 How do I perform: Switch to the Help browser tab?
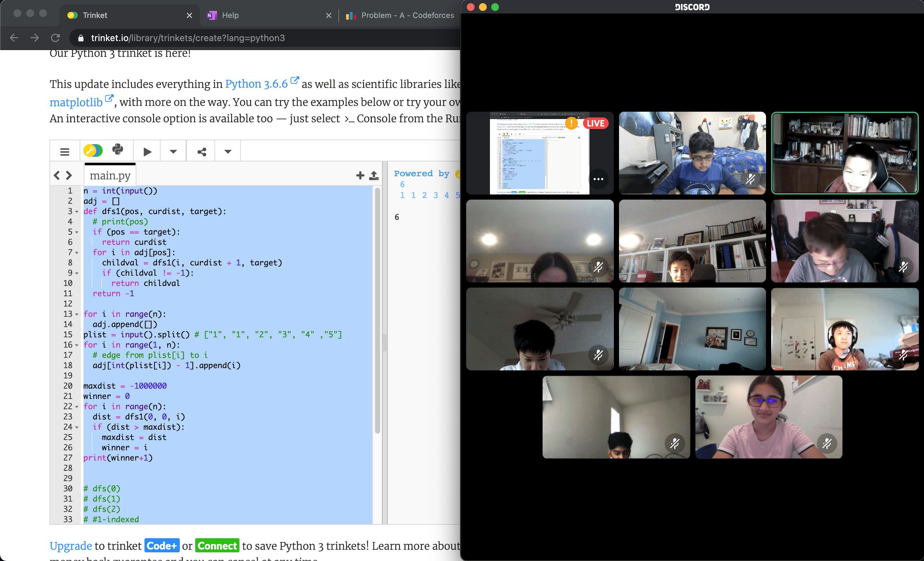tap(269, 15)
